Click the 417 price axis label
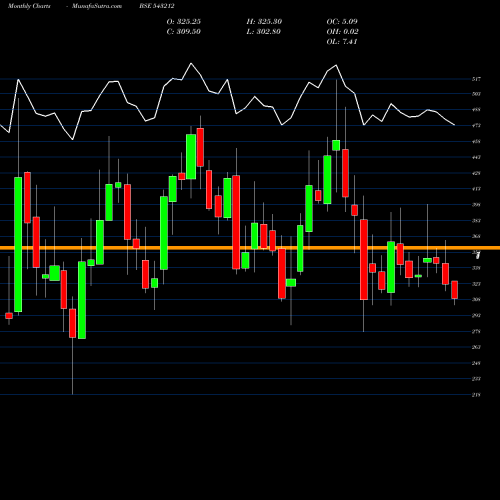The height and width of the screenshot is (500, 500). coord(476,189)
